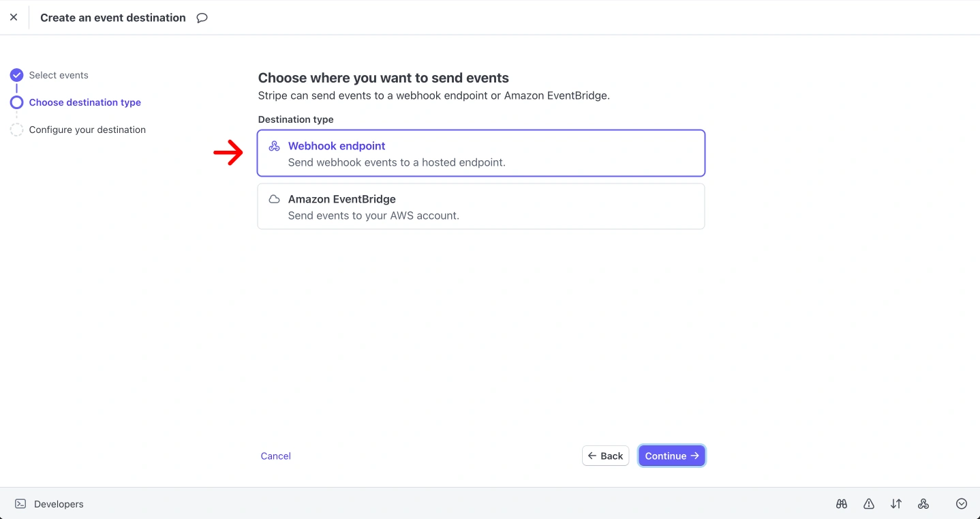The width and height of the screenshot is (980, 519).
Task: Click the terminal icon beside Developers
Action: coord(20,504)
